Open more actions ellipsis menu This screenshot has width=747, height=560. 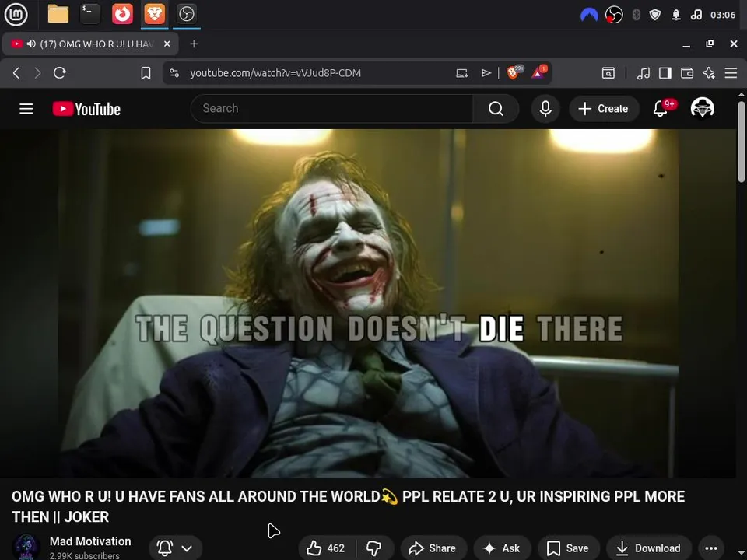(711, 548)
